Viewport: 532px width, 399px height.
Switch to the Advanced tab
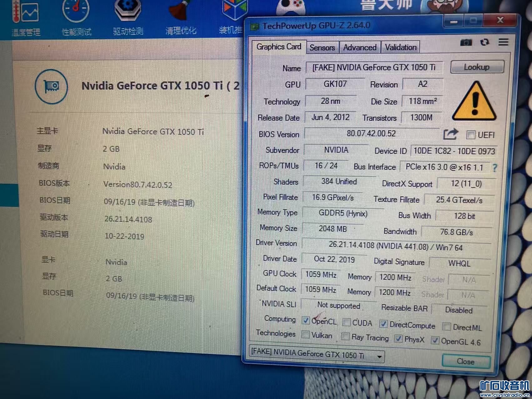(x=360, y=48)
